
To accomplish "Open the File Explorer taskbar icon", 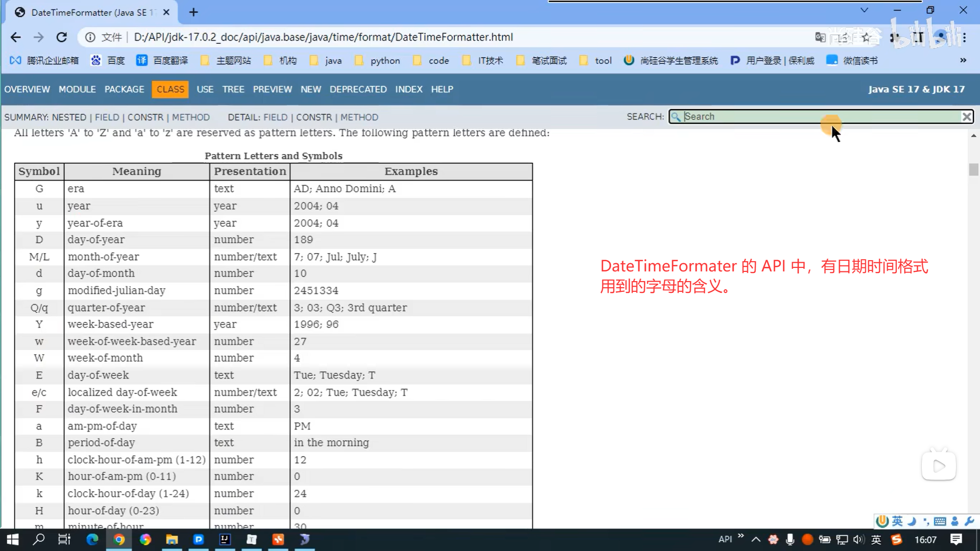I will pyautogui.click(x=171, y=539).
